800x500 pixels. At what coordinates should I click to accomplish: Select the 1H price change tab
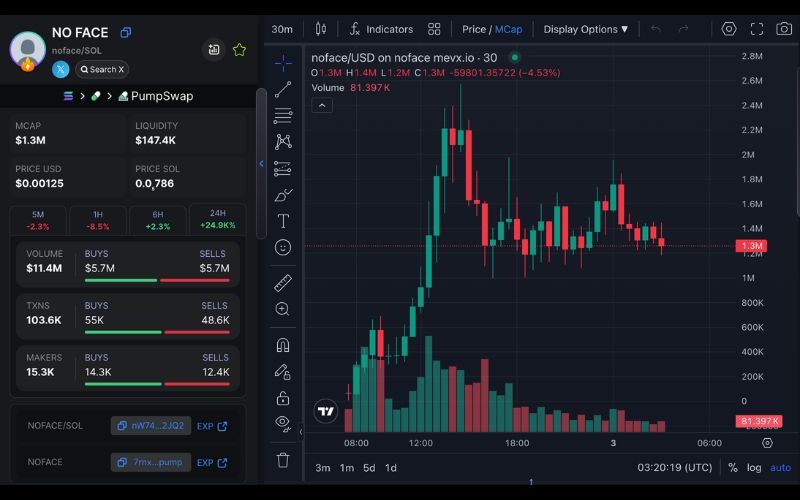coord(98,220)
